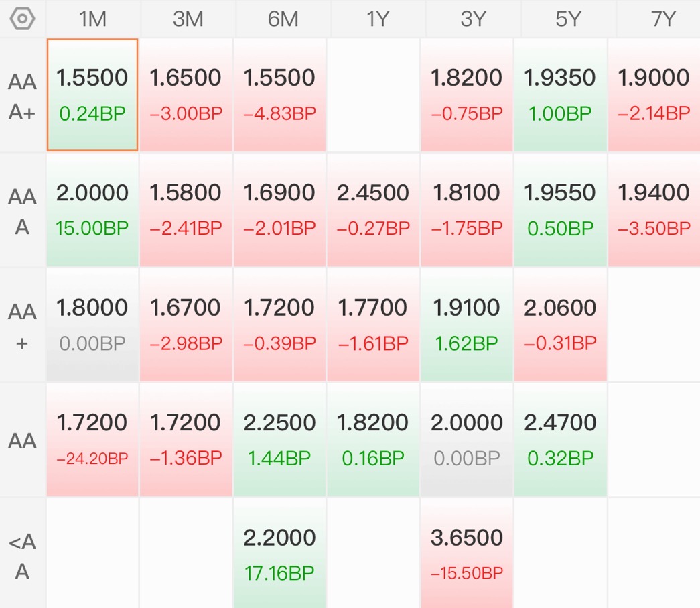Image resolution: width=700 pixels, height=608 pixels.
Task: Open AAA+ 7Y cell showing -2.14BP
Action: [x=654, y=95]
